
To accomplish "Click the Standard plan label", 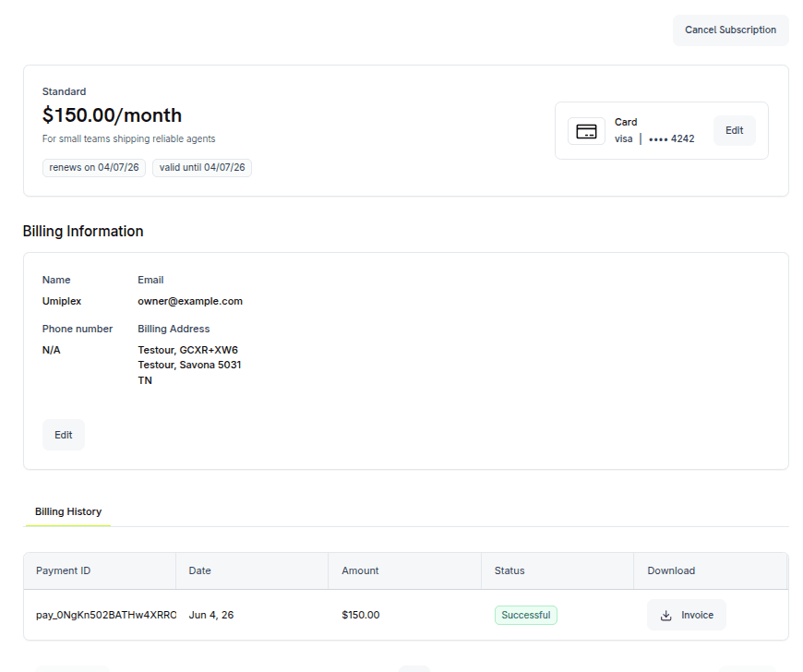I will [64, 91].
